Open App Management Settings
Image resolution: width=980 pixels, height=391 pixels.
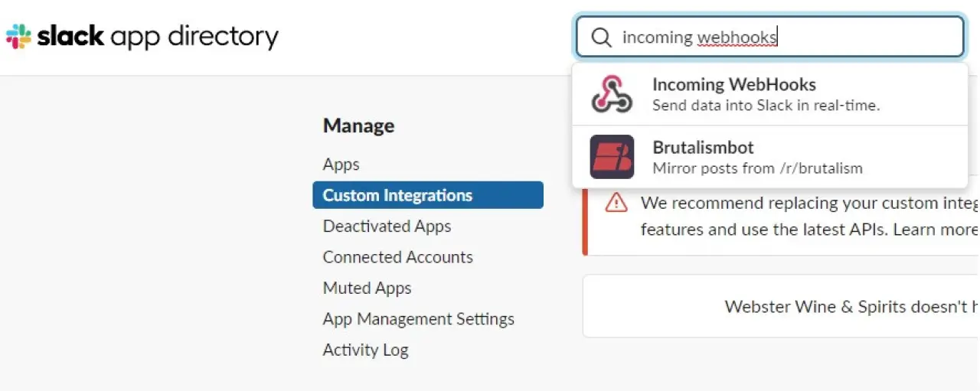418,319
